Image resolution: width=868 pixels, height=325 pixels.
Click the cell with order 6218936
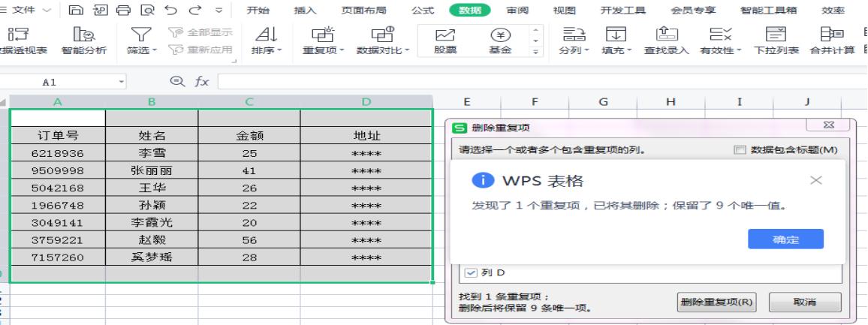click(x=58, y=153)
